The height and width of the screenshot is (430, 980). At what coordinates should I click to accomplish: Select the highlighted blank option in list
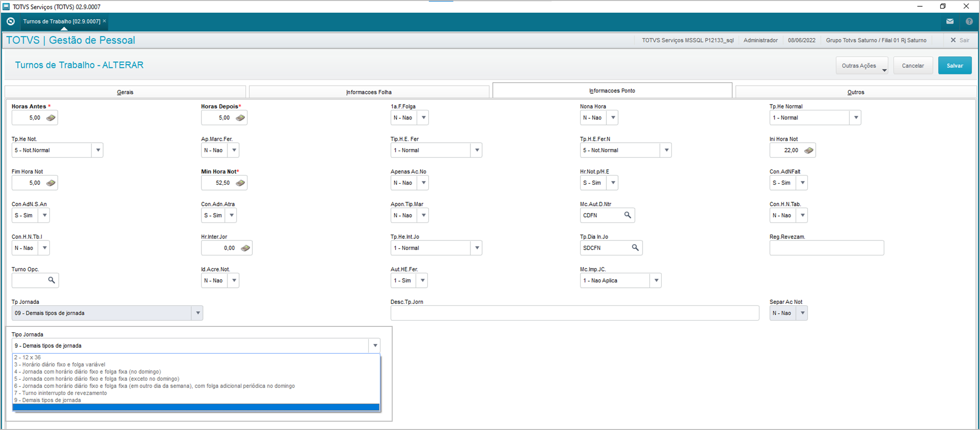(196, 408)
